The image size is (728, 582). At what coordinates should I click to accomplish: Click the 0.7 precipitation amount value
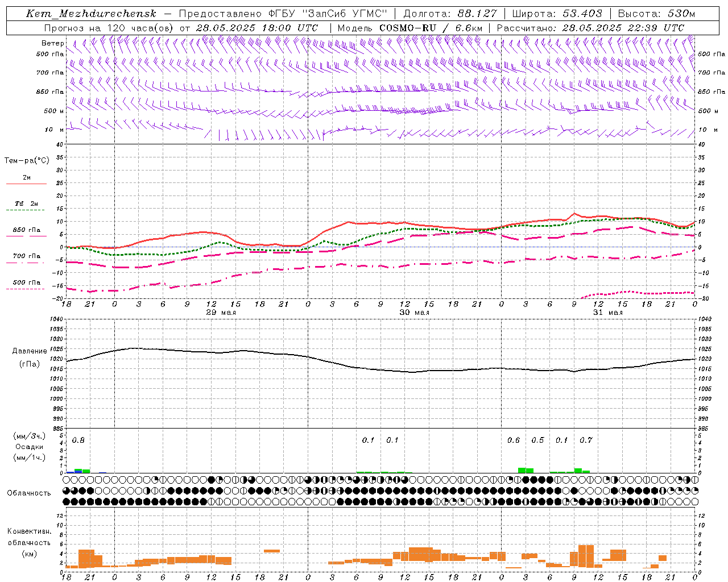[x=586, y=440]
